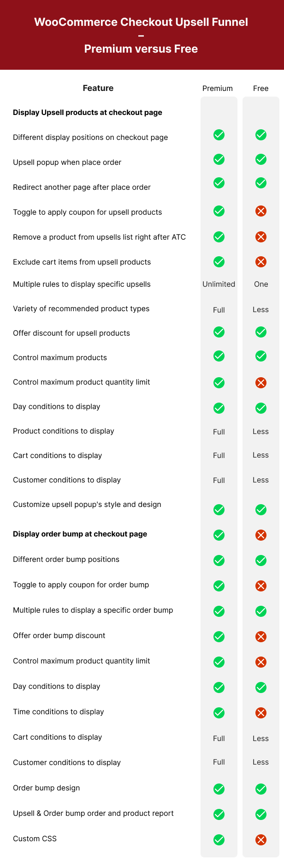Click the Feature column heading

98,88
